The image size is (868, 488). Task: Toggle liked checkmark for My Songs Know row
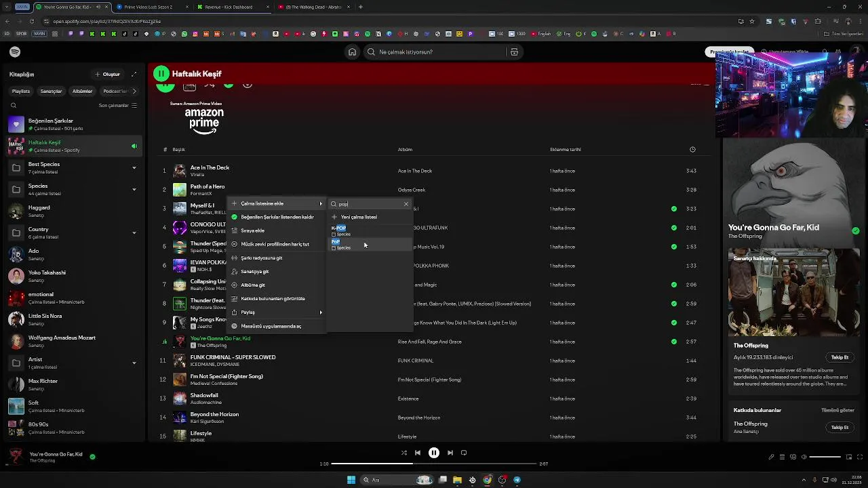click(x=673, y=323)
